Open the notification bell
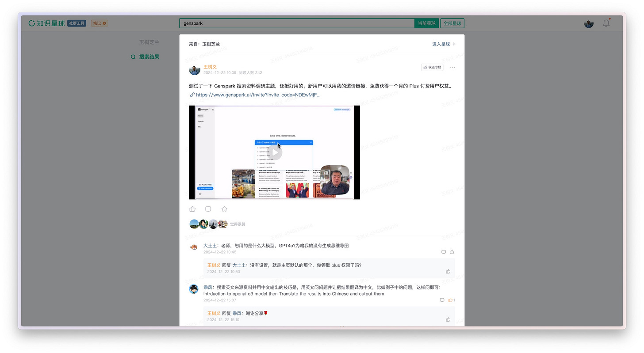This screenshot has height=353, width=644. point(606,23)
